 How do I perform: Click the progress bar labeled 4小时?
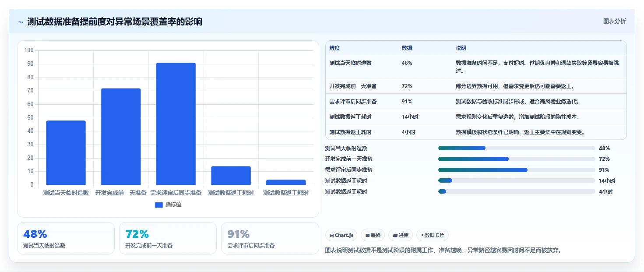pyautogui.click(x=517, y=191)
